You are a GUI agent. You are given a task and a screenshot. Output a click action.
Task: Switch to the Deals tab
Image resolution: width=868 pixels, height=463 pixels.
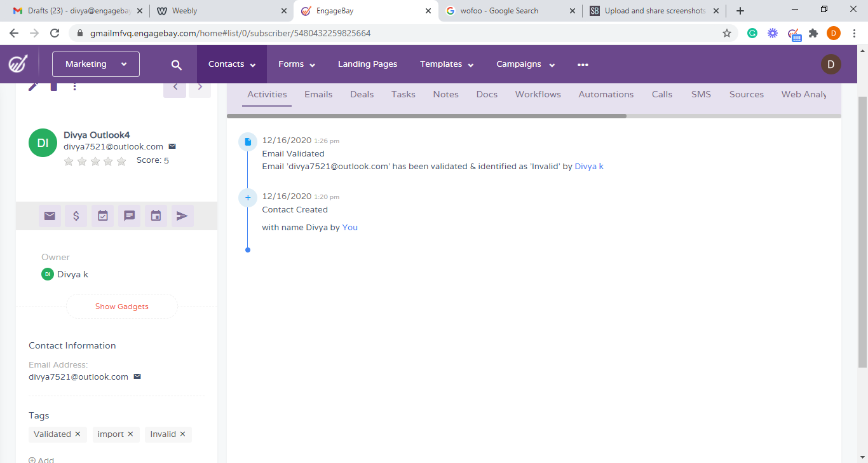pos(362,94)
